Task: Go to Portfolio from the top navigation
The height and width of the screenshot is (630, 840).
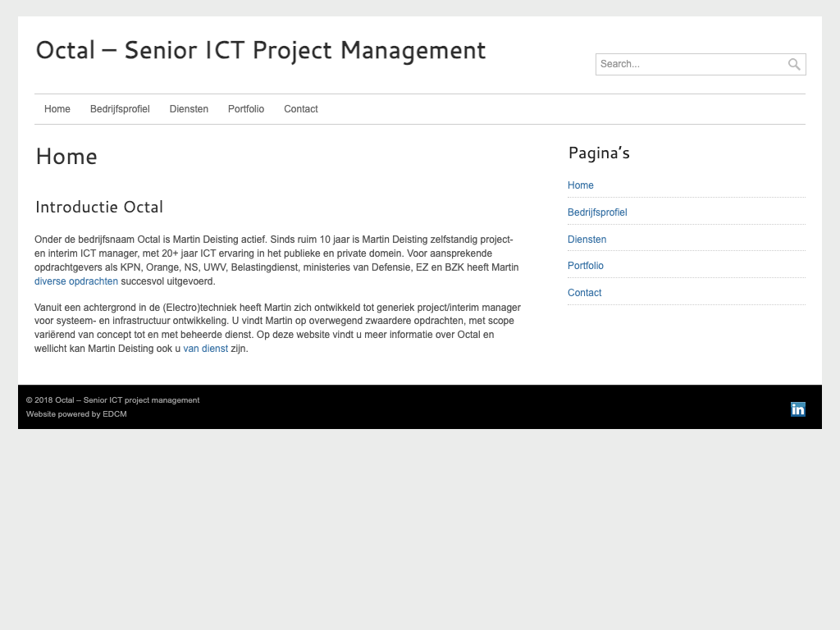Action: 246,109
